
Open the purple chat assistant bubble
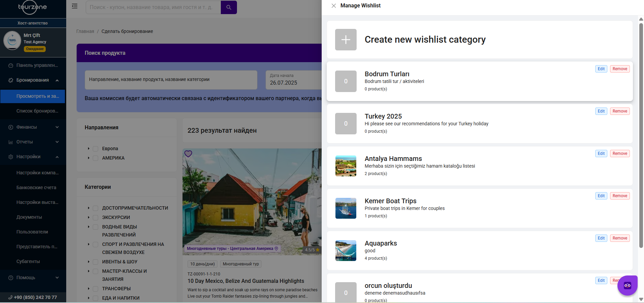(x=627, y=286)
